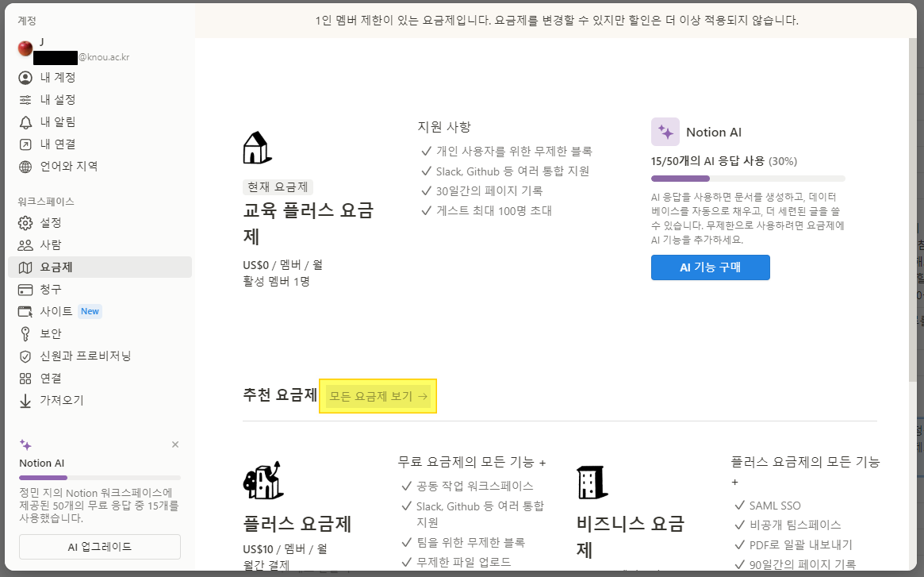924x577 pixels.
Task: Click the New badge beside 사이트
Action: (90, 311)
